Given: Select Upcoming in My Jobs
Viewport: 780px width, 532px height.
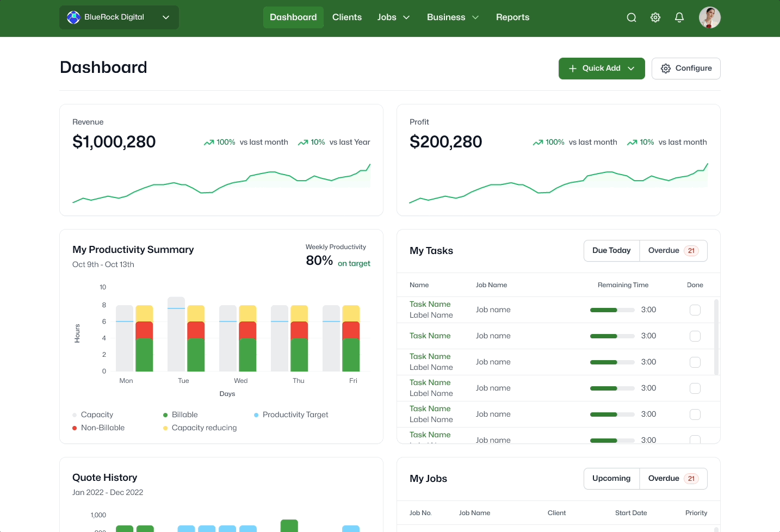Looking at the screenshot, I should click(x=611, y=479).
